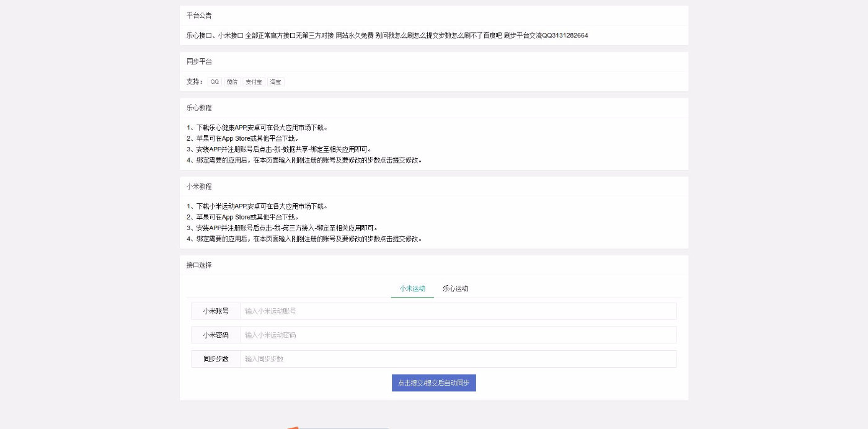Select the 同步步数 input box
The image size is (868, 429).
458,359
